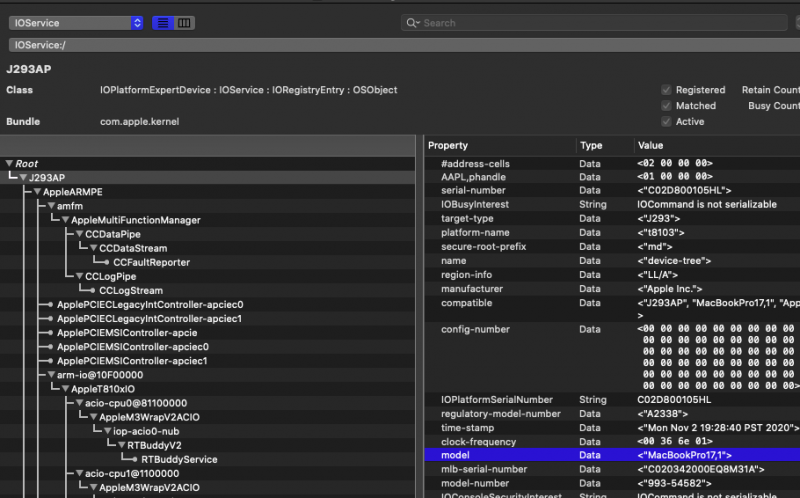
Task: Collapse the arm-io@10F00000 node
Action: 51,375
